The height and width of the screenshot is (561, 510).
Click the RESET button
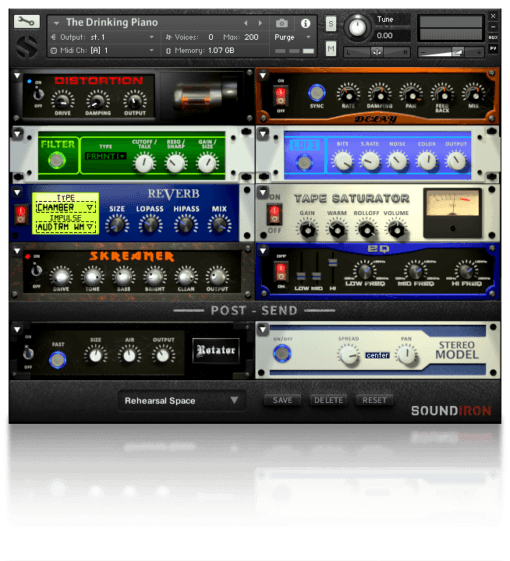pyautogui.click(x=374, y=400)
